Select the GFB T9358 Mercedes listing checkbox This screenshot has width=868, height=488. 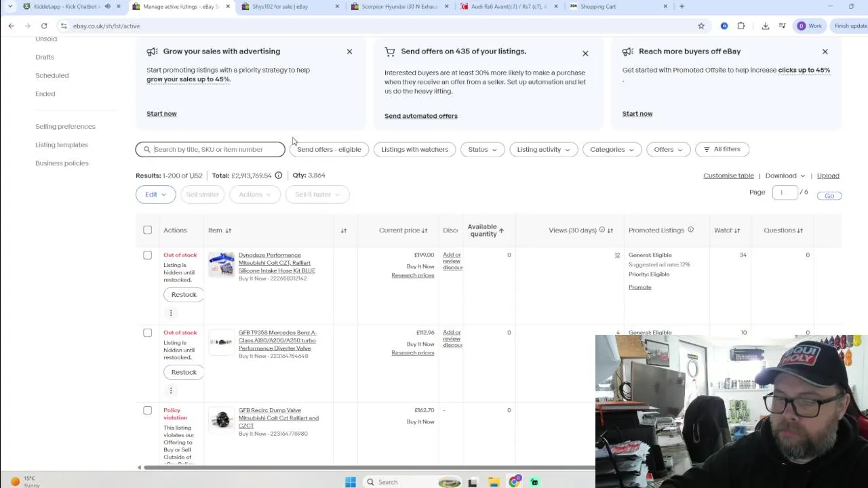(147, 333)
